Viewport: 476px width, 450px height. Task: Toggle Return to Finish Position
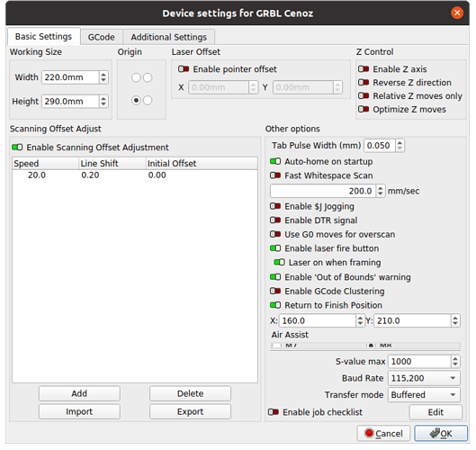[275, 305]
